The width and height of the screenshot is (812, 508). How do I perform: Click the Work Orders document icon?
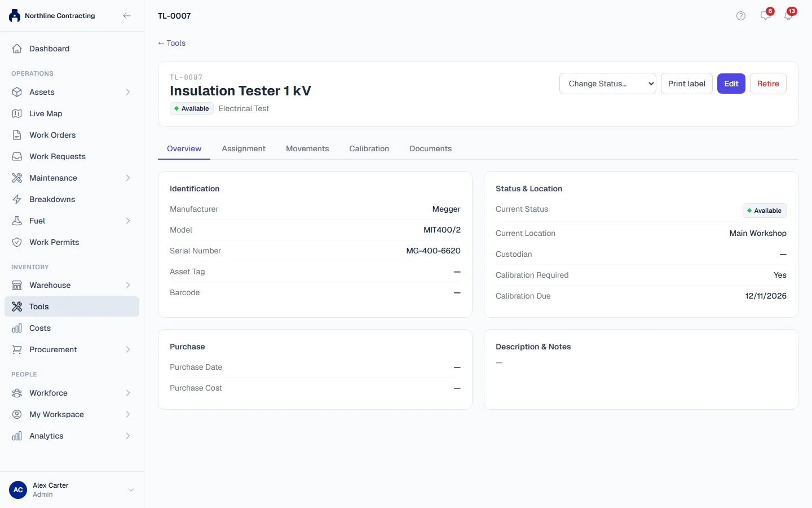[17, 135]
